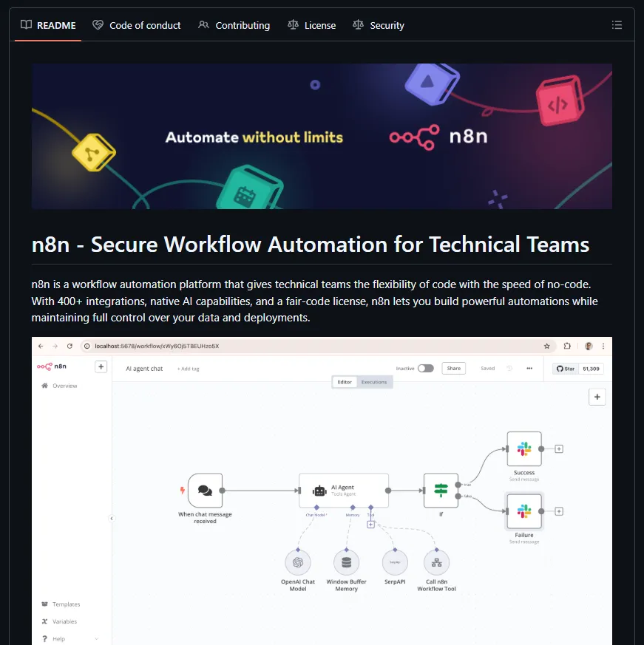Click the OpenAI Chat Model node icon
The image size is (644, 645).
click(298, 562)
